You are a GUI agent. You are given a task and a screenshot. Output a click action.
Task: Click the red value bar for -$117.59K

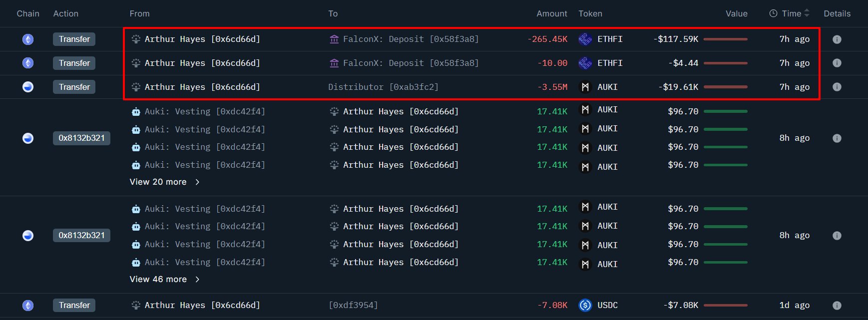click(x=725, y=39)
